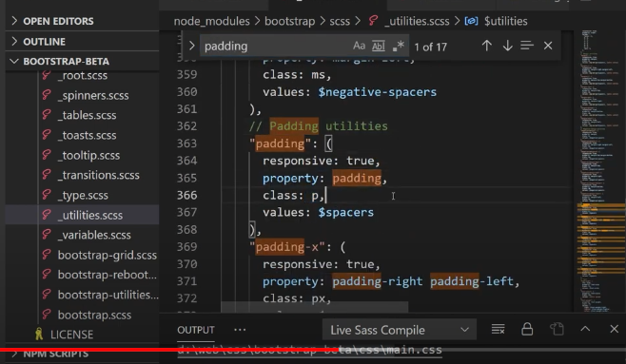Viewport: 626px width, 364px height.
Task: Close the output panel
Action: click(x=614, y=329)
